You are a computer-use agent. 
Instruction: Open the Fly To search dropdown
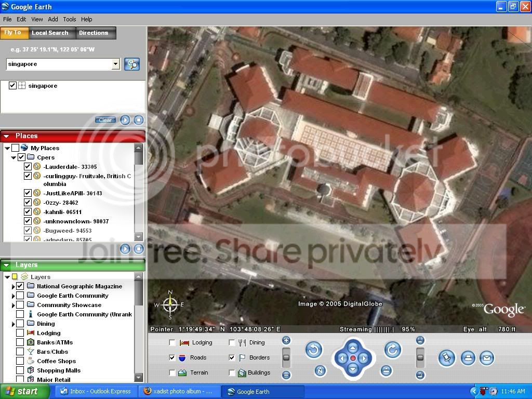pos(116,64)
